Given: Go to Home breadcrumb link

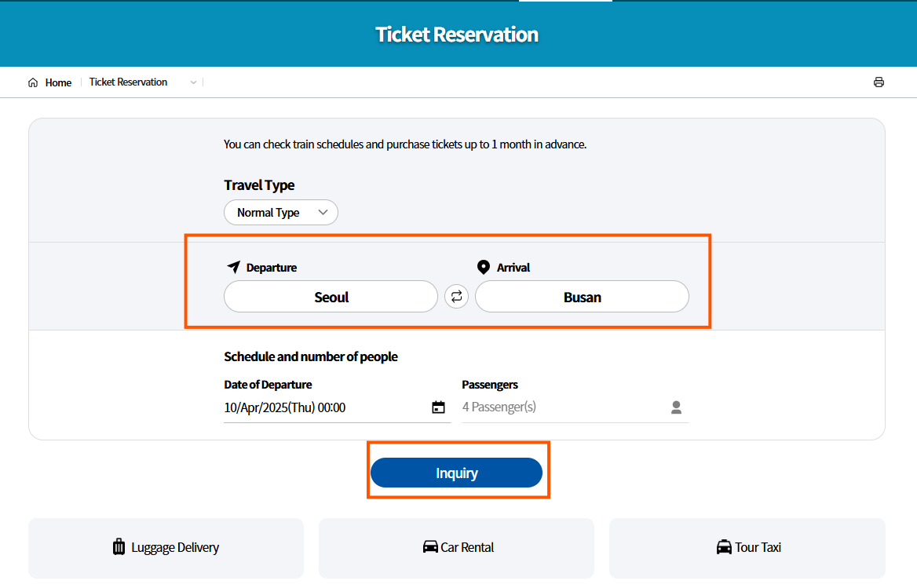Looking at the screenshot, I should pos(58,82).
